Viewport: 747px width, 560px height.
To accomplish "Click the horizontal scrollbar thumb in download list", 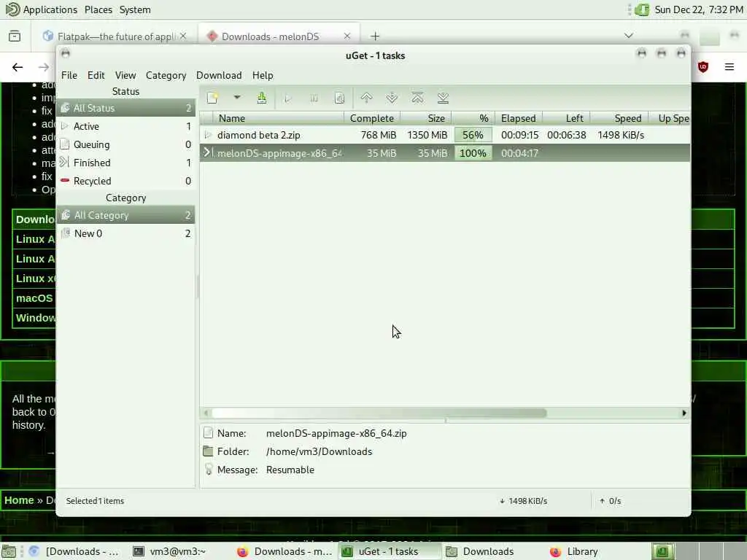I will [379, 413].
